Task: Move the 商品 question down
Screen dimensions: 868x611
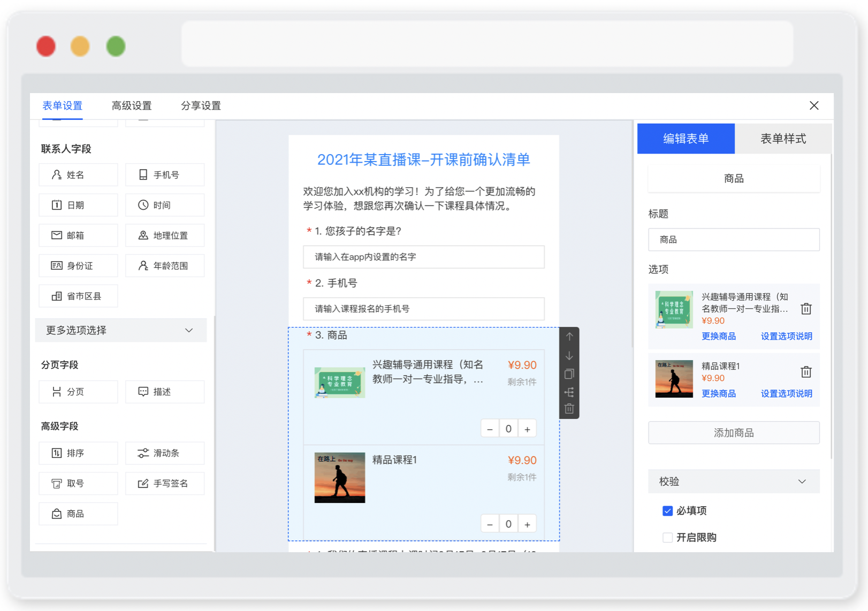Action: point(569,355)
